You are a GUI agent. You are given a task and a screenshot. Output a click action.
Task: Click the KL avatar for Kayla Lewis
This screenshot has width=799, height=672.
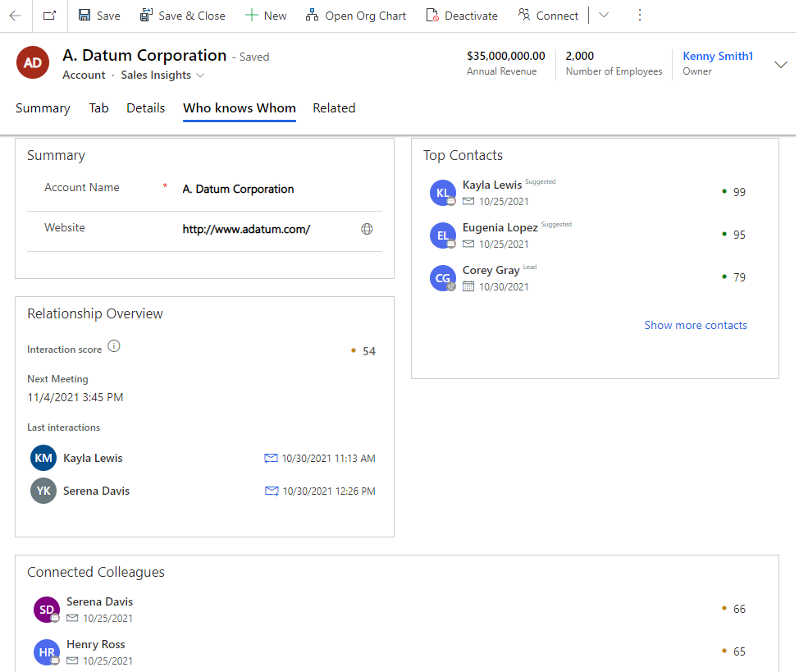(443, 193)
